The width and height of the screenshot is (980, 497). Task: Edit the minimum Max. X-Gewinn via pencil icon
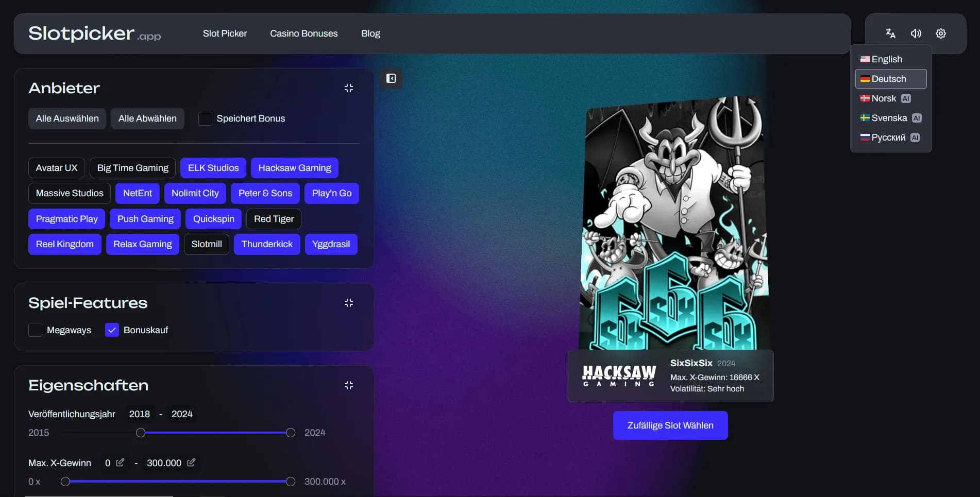(x=121, y=462)
